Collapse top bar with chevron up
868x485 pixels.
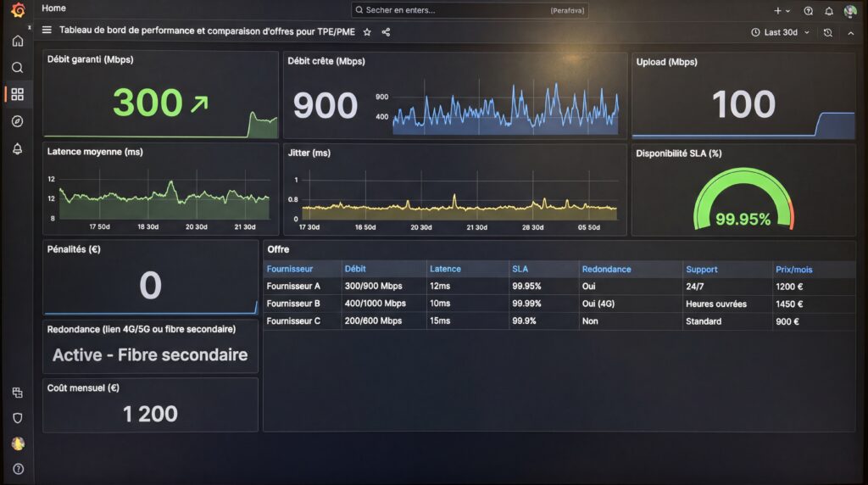click(851, 33)
